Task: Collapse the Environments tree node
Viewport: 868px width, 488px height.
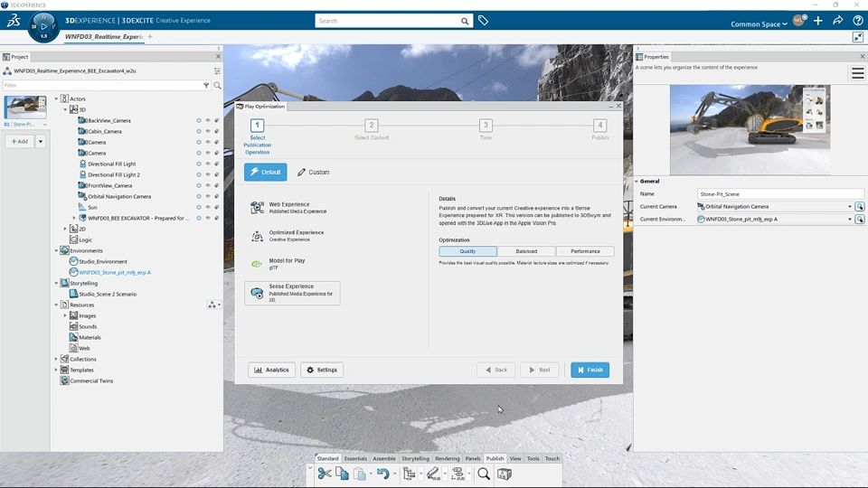Action: click(x=56, y=250)
